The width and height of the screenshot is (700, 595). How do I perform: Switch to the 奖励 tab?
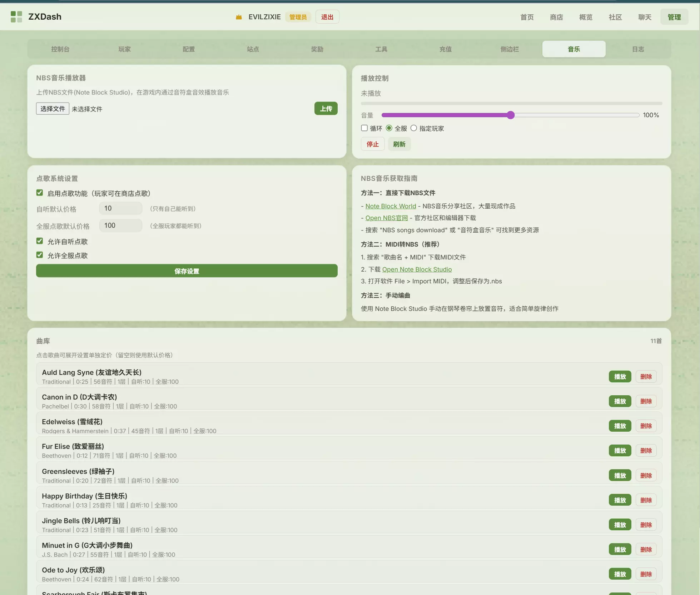pos(317,49)
